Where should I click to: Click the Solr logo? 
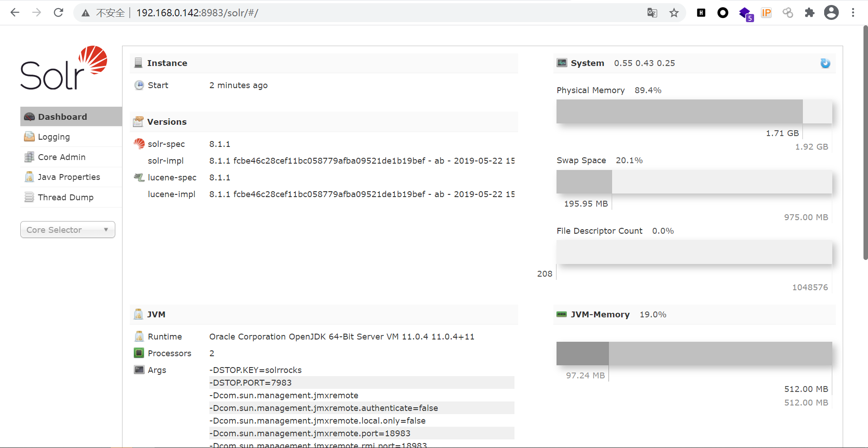click(64, 68)
